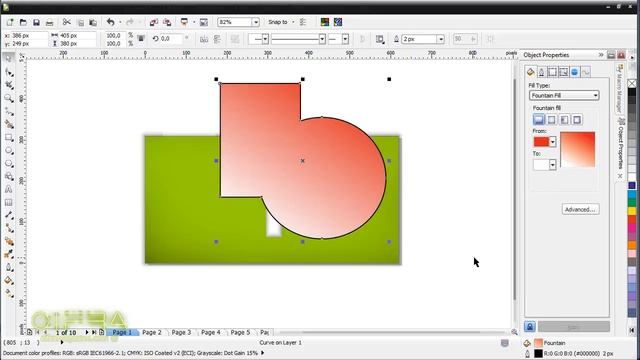The width and height of the screenshot is (640, 360).
Task: Undo the last action
Action: (x=111, y=22)
